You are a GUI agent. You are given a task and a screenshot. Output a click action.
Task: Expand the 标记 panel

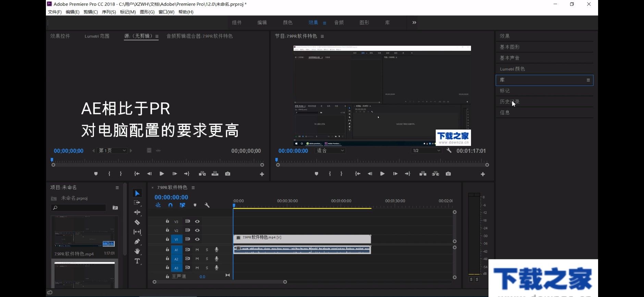click(545, 91)
